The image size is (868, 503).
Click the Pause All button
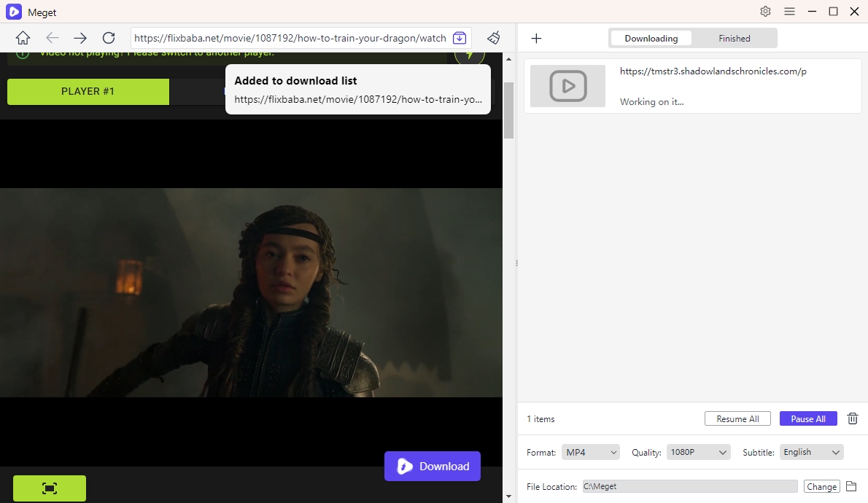coord(808,419)
